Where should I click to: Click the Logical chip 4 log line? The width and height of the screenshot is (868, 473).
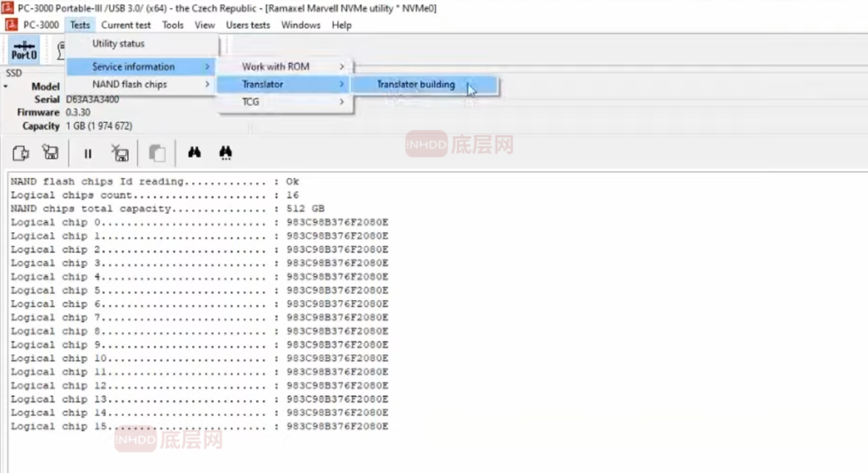click(199, 277)
